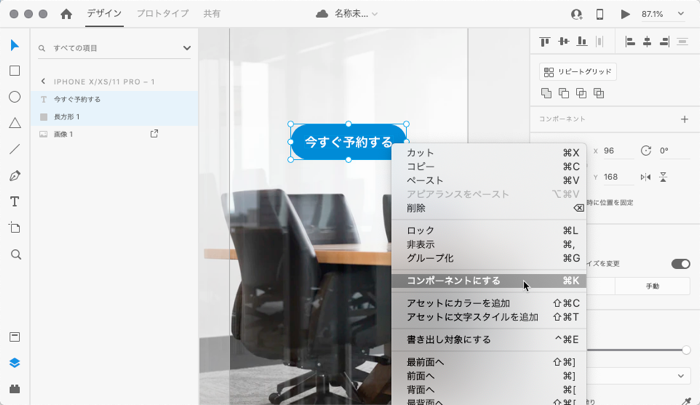Open the Libraries panel icon

point(15,337)
